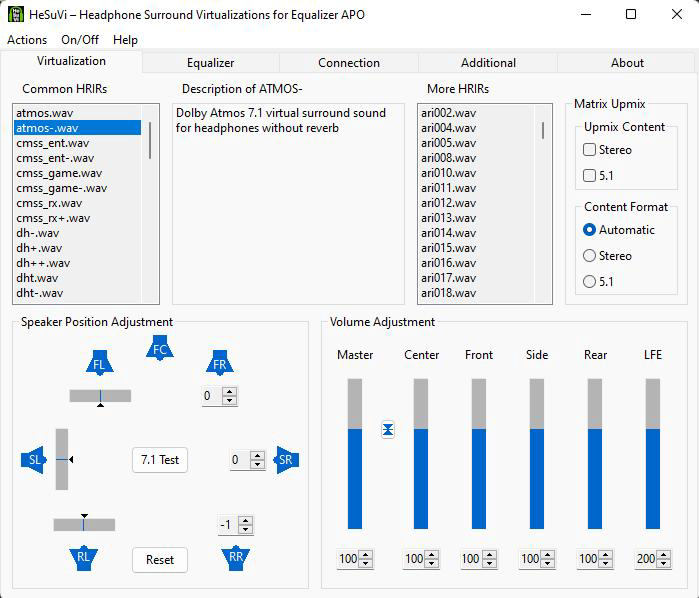Click the FR front-right speaker icon
Image resolution: width=699 pixels, height=598 pixels.
(x=219, y=363)
